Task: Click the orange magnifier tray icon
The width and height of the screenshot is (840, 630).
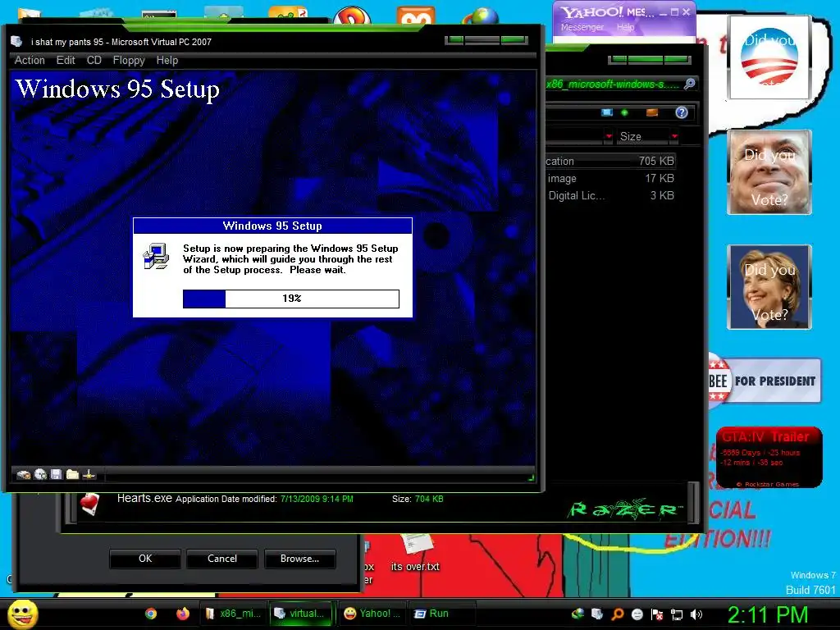Action: pyautogui.click(x=618, y=614)
